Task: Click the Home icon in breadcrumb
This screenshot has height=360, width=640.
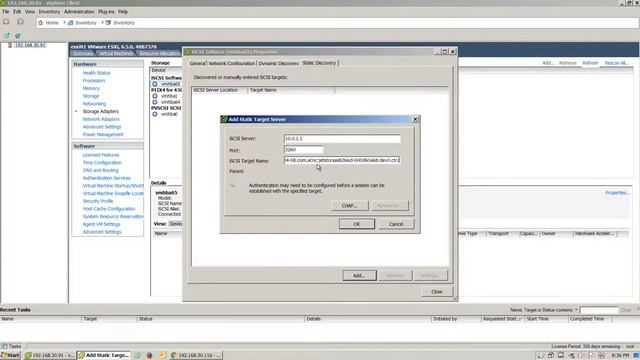Action: [x=40, y=23]
